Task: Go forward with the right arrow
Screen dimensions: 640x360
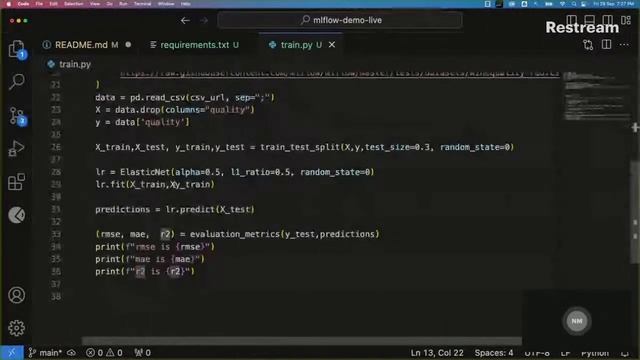Action: pyautogui.click(x=204, y=20)
